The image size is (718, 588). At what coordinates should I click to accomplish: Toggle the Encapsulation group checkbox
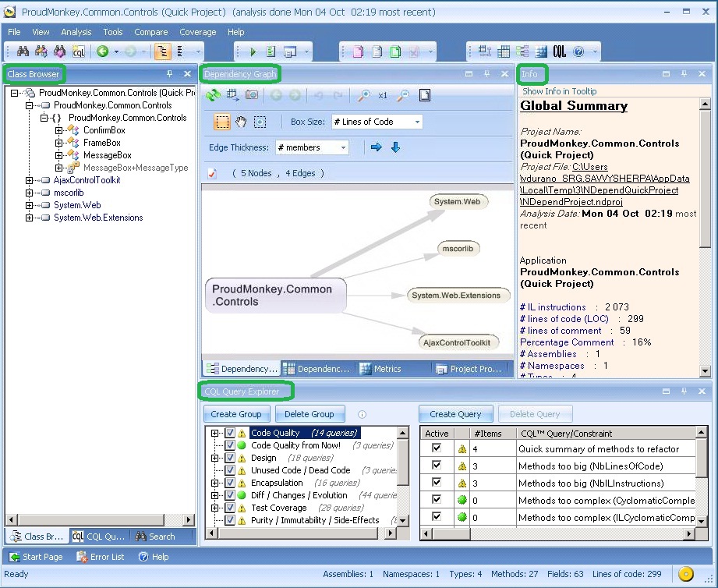(x=230, y=483)
